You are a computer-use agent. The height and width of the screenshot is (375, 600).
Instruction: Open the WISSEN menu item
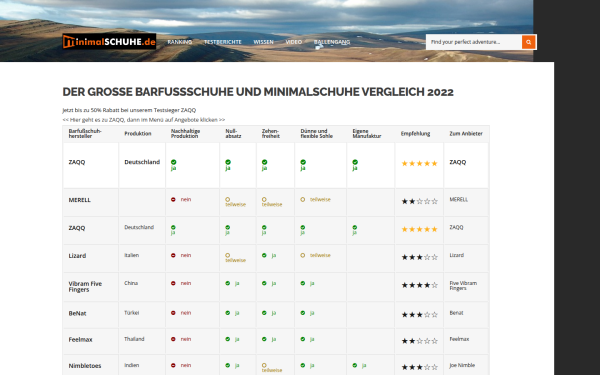tap(263, 42)
